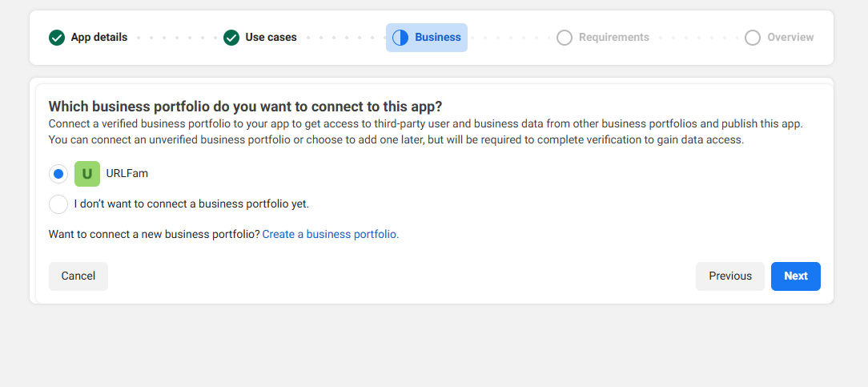Click the "I don't want to connect" label

[x=191, y=204]
